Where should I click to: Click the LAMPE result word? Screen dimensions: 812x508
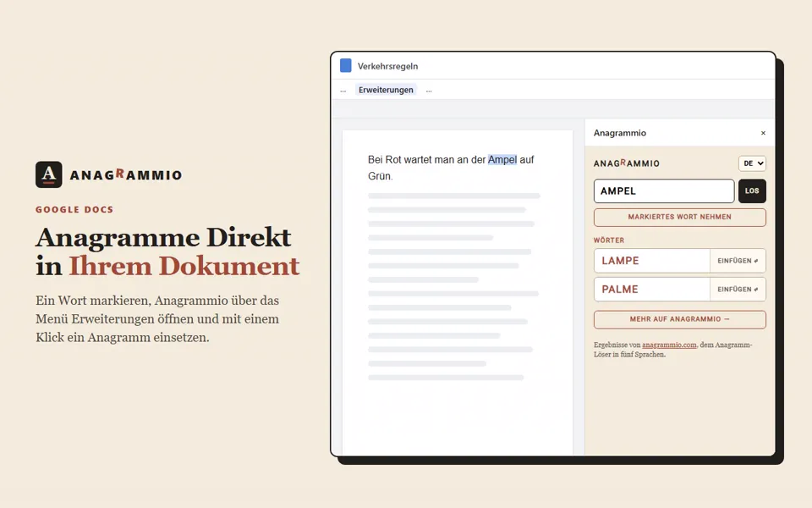tap(620, 261)
